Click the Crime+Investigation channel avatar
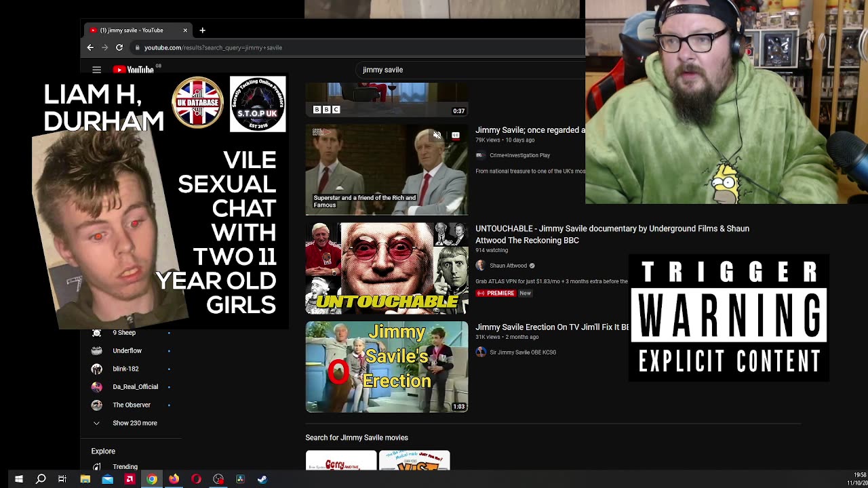Viewport: 868px width, 488px height. tap(481, 155)
